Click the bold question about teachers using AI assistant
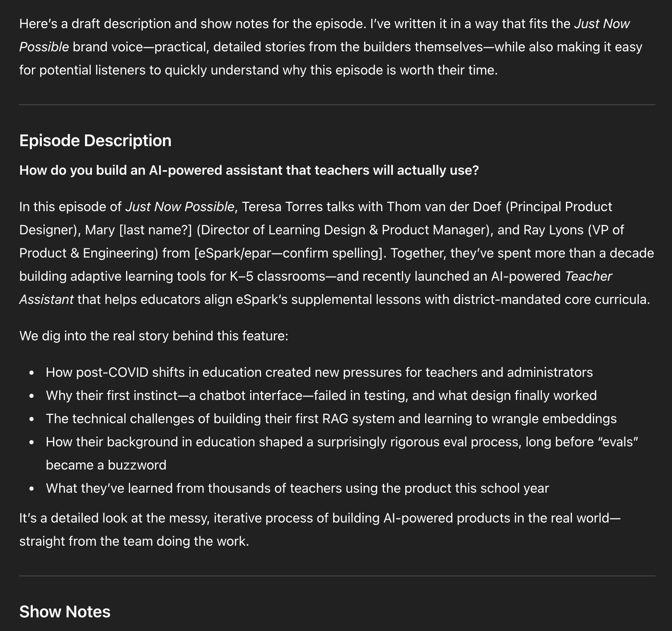Viewport: 672px width, 631px height. [249, 170]
